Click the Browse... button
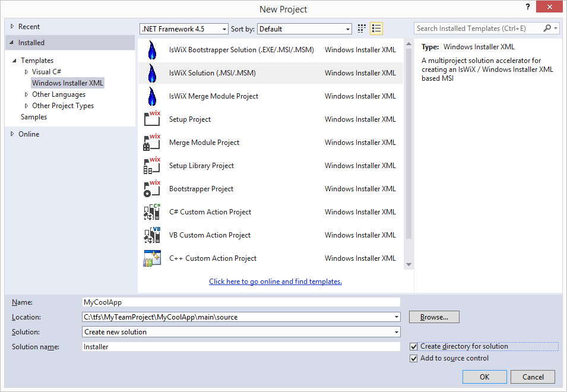Image resolution: width=567 pixels, height=392 pixels. [434, 317]
